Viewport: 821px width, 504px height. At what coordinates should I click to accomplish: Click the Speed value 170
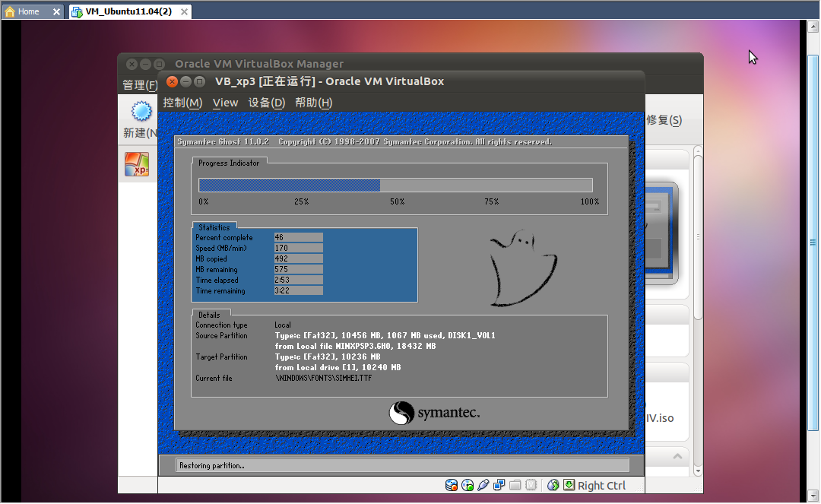pyautogui.click(x=299, y=248)
